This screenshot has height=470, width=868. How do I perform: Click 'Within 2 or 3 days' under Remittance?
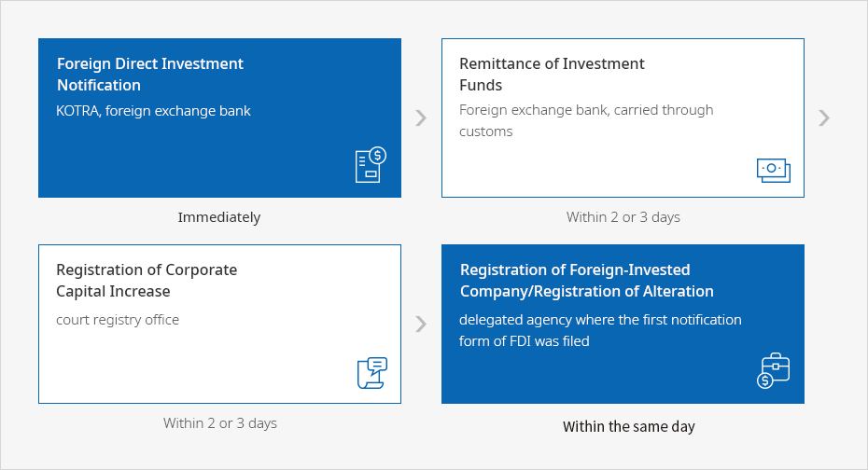click(623, 216)
